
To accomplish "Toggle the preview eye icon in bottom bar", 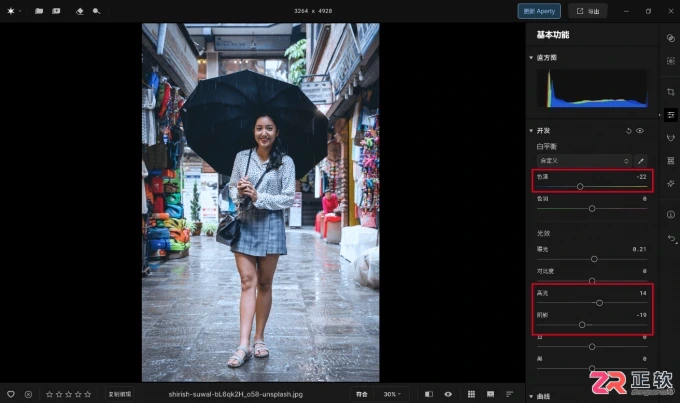I will click(x=448, y=394).
